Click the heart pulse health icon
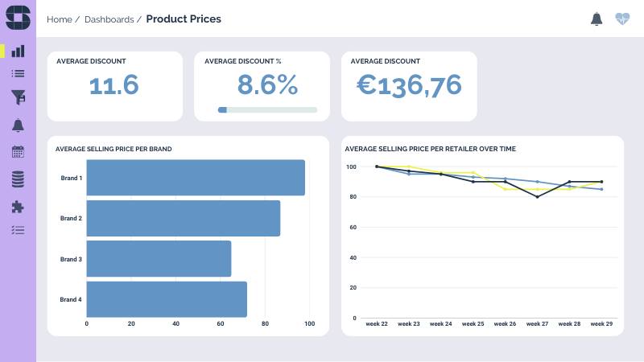The width and height of the screenshot is (644, 362). 622,19
